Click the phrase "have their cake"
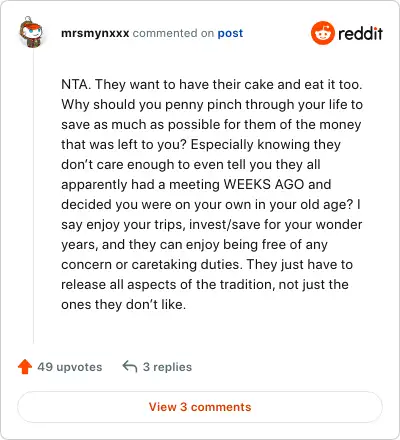 228,84
